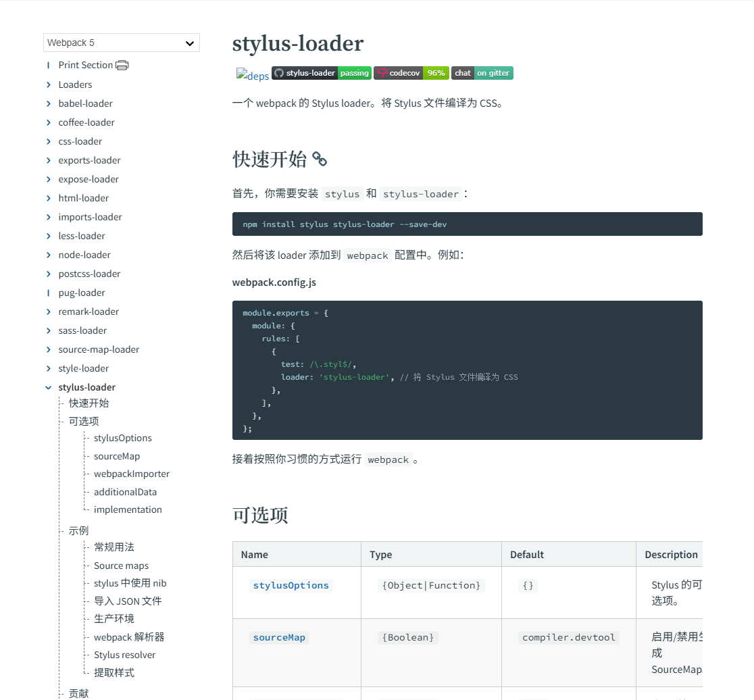754x700 pixels.
Task: Open the stylus-loader passing GitHub badge
Action: click(321, 73)
